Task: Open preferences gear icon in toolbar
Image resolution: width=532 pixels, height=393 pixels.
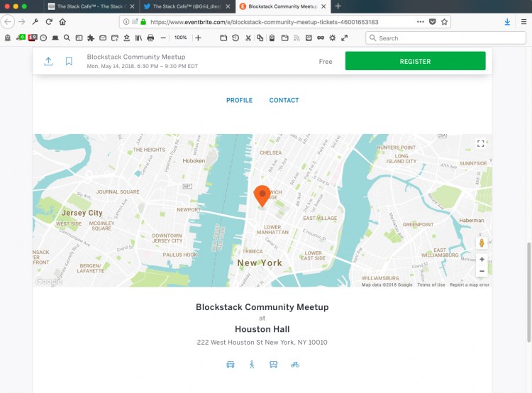Action: (333, 38)
